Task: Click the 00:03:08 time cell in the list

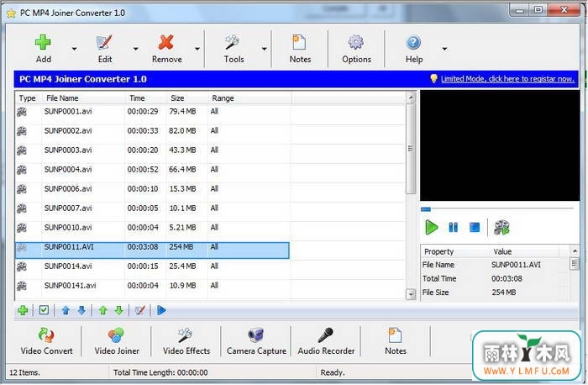Action: 143,247
